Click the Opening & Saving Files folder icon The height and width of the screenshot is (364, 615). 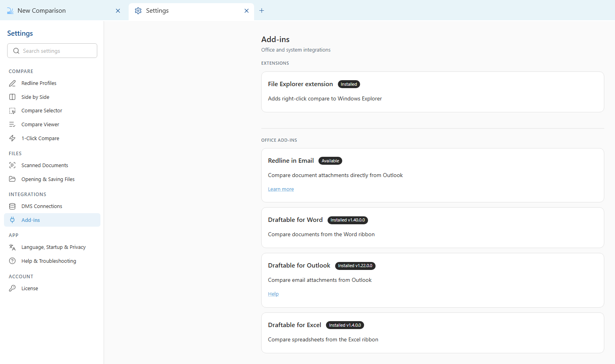(x=12, y=179)
